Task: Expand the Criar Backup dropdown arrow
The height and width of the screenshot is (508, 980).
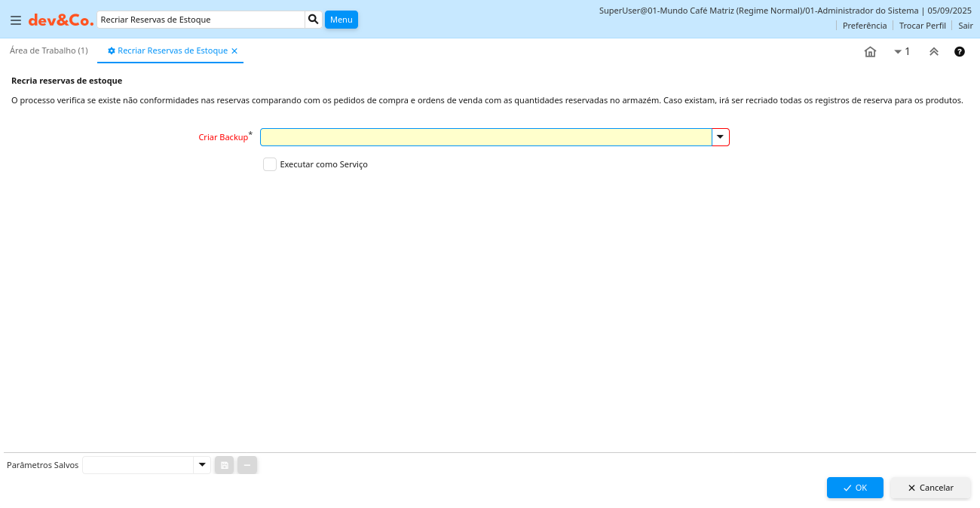Action: (721, 137)
